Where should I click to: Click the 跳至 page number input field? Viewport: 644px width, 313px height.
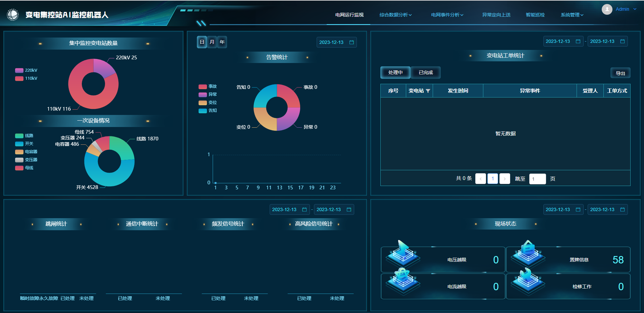[537, 179]
